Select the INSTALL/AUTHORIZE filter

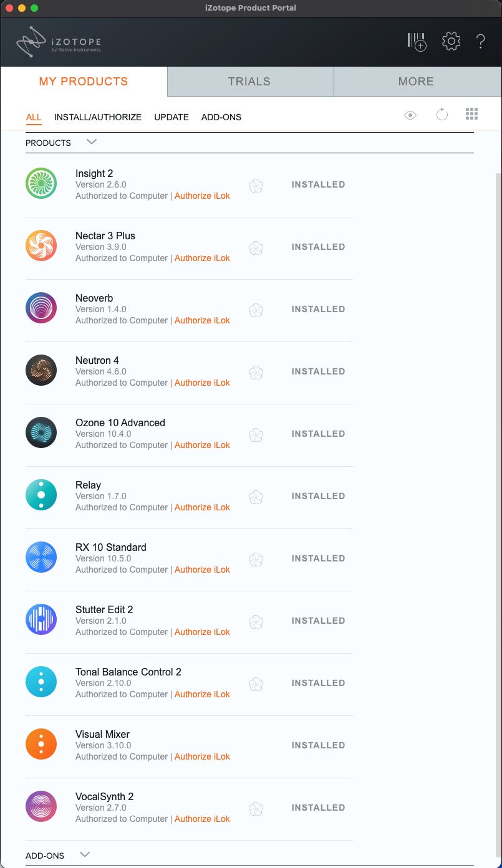98,117
